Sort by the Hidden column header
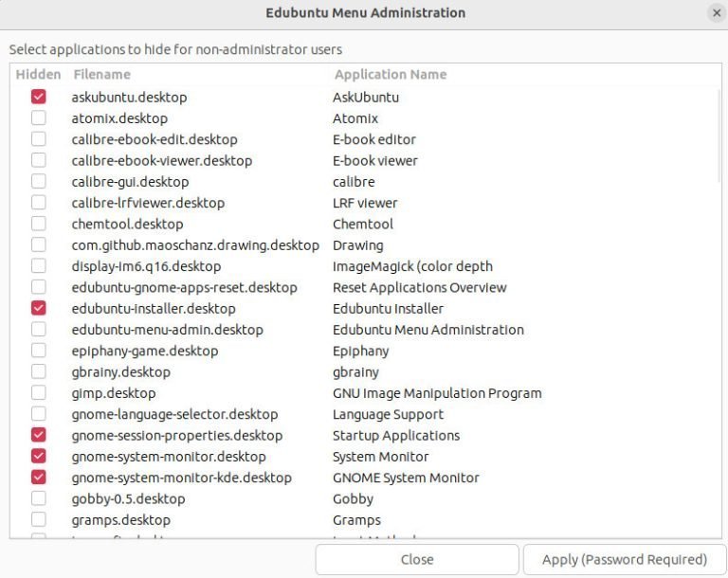 [x=38, y=74]
